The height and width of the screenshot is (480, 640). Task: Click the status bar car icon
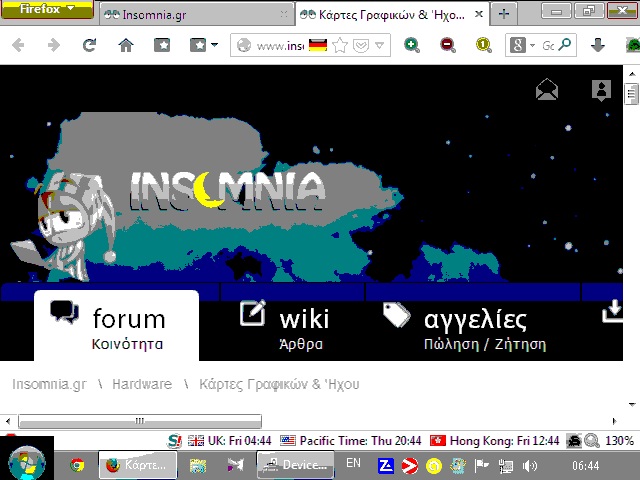tap(573, 441)
